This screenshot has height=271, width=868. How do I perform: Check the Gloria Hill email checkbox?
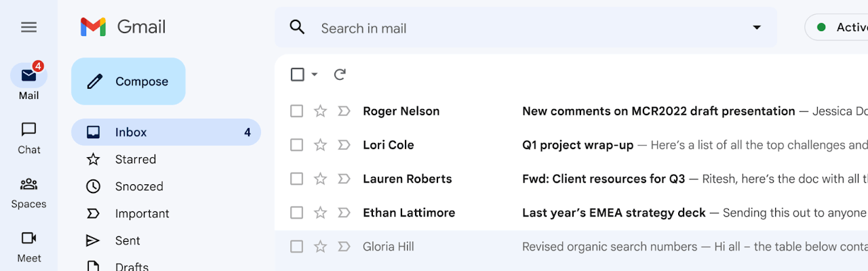[x=296, y=247]
